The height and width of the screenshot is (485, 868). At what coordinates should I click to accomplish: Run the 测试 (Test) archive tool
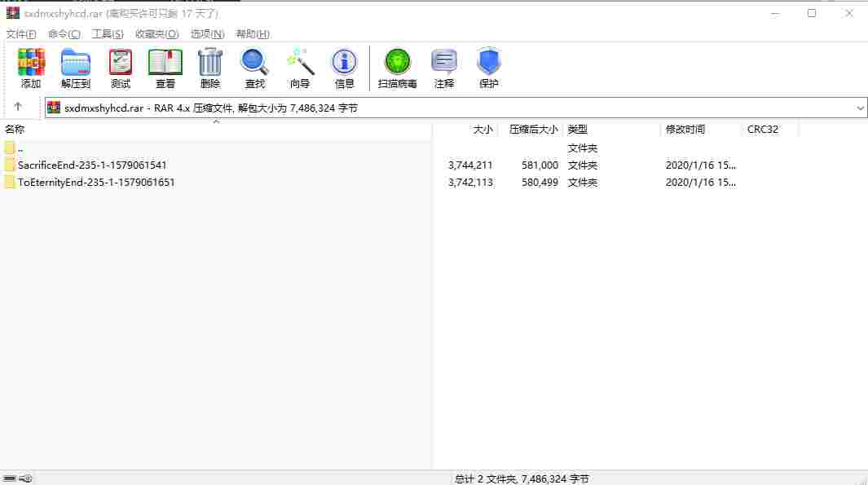tap(120, 68)
